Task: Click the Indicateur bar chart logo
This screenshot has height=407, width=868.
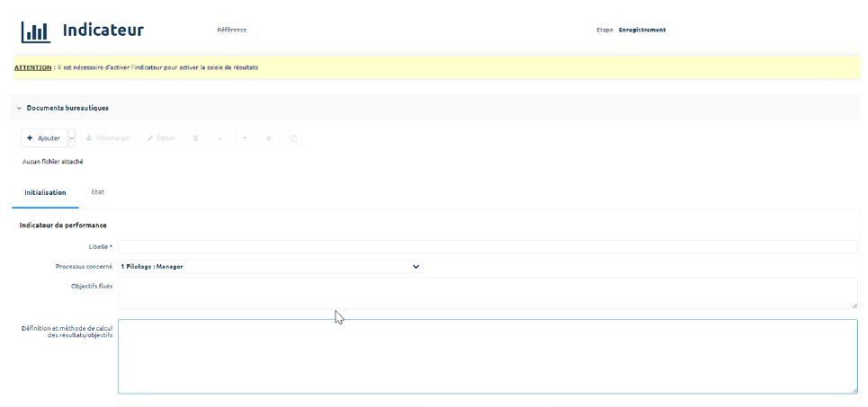Action: coord(36,31)
